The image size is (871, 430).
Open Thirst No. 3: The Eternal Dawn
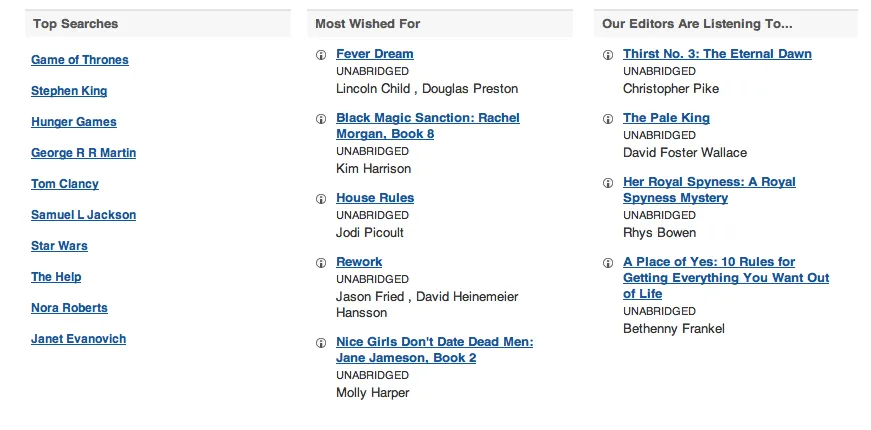pos(717,54)
